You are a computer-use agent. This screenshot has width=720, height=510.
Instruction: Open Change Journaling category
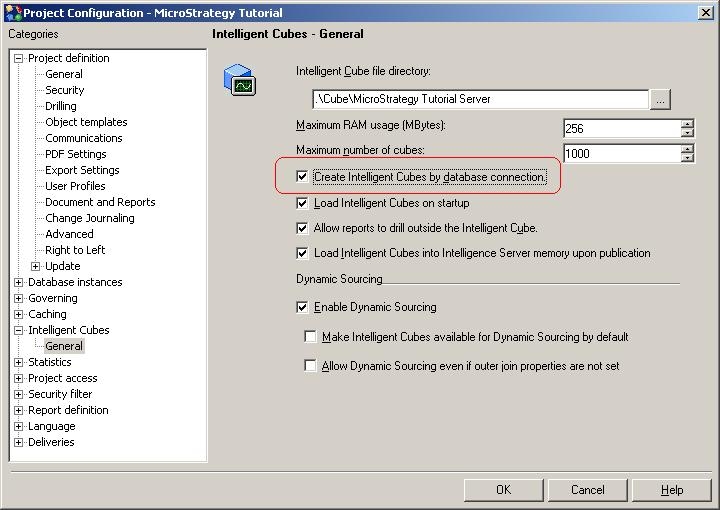[x=90, y=219]
